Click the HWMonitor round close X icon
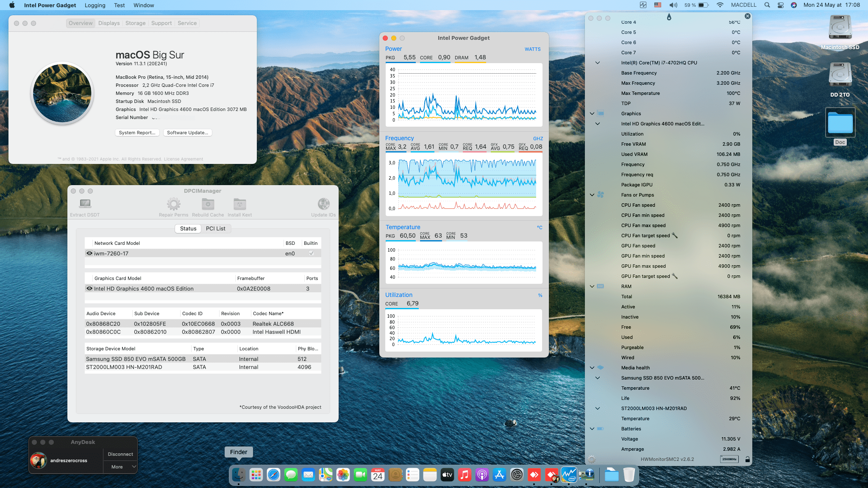The height and width of the screenshot is (488, 868). coord(748,16)
